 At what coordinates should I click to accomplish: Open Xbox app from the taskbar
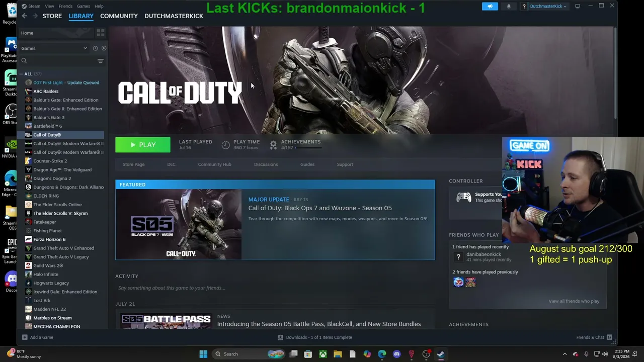pyautogui.click(x=323, y=354)
